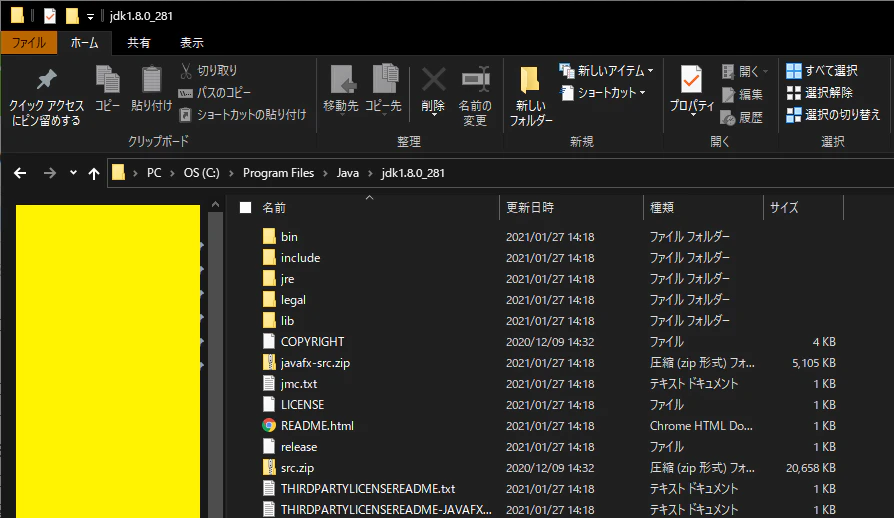Go forward with the right arrow
Viewport: 894px width, 518px height.
[50, 173]
